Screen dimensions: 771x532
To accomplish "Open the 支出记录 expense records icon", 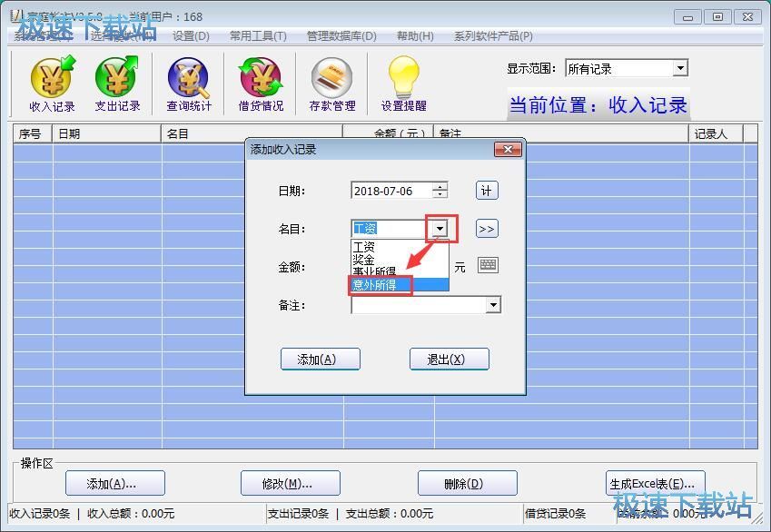I will [117, 84].
